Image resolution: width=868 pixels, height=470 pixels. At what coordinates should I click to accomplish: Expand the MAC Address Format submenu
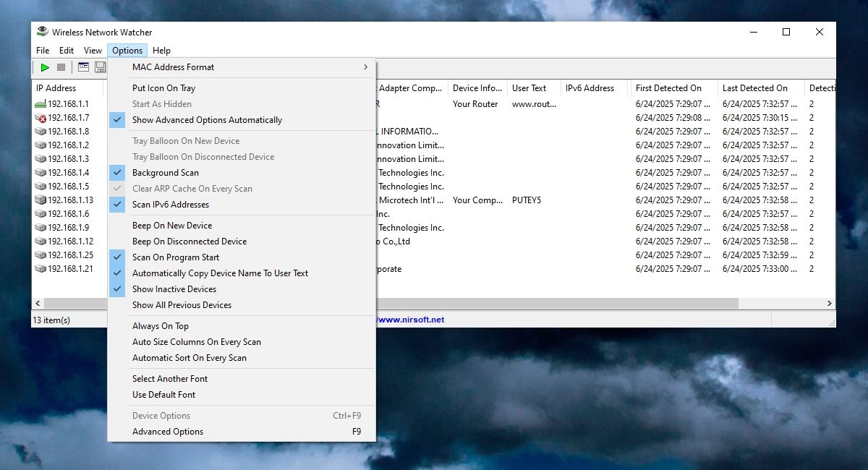click(242, 67)
